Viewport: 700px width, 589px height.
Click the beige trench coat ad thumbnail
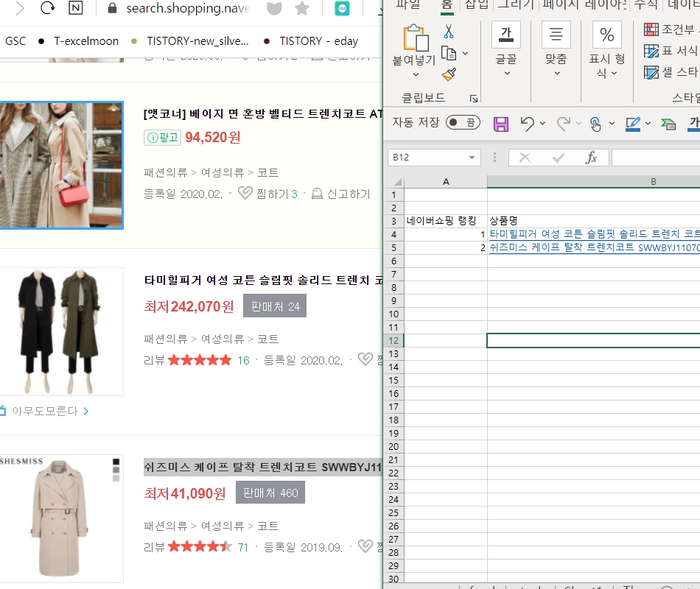click(62, 165)
